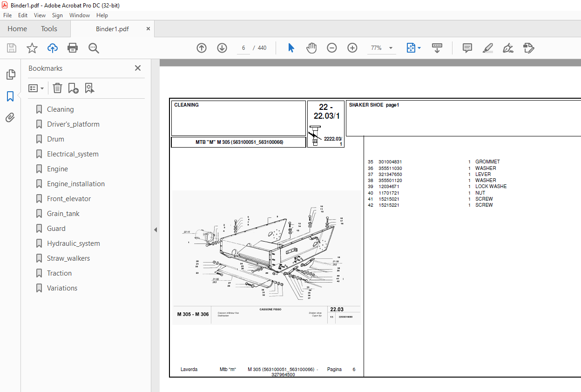
Task: Open the File menu
Action: coord(7,15)
